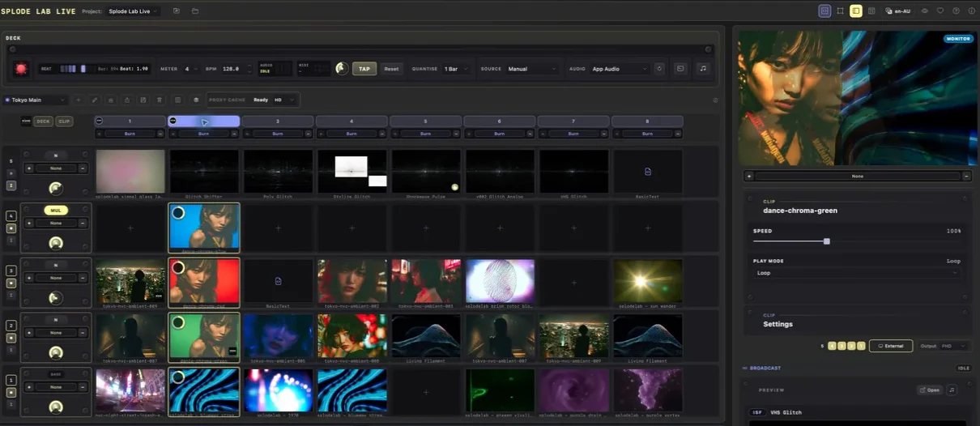
Task: Toggle the layer 1 number button
Action: [x=11, y=380]
